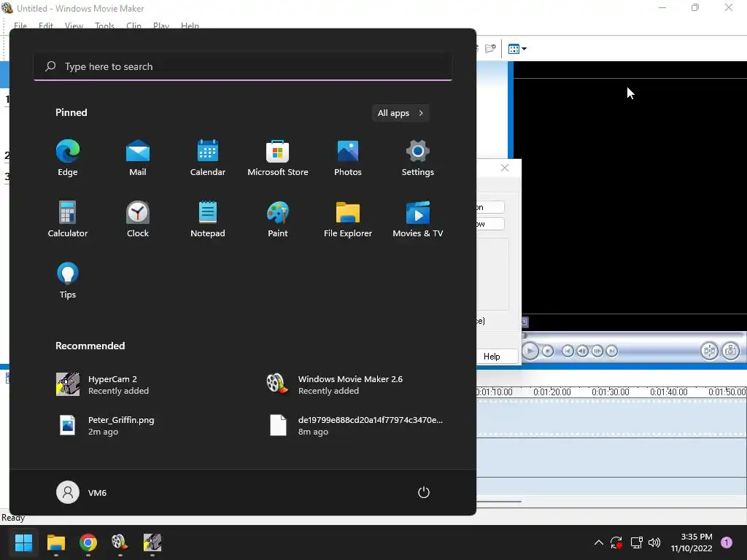Click the power button in Start menu
This screenshot has height=560, width=747.
(424, 492)
